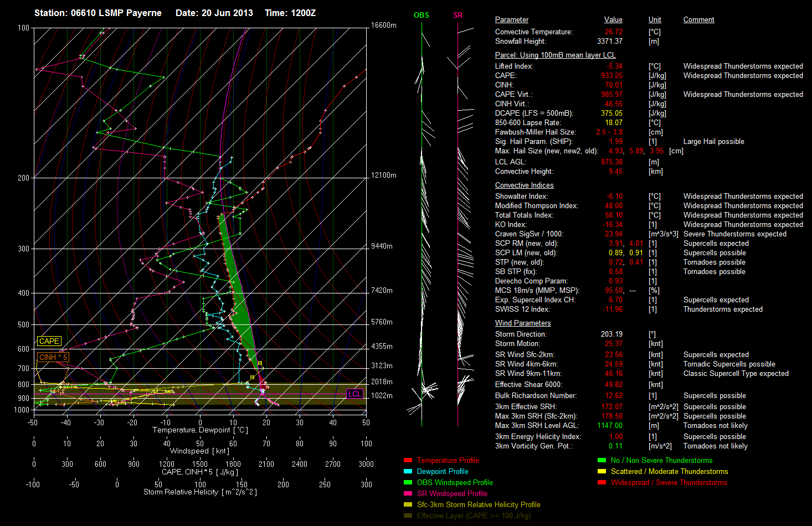This screenshot has width=812, height=526.
Task: Click the red Widespread Severe Thunderstorms swatch
Action: tap(602, 483)
